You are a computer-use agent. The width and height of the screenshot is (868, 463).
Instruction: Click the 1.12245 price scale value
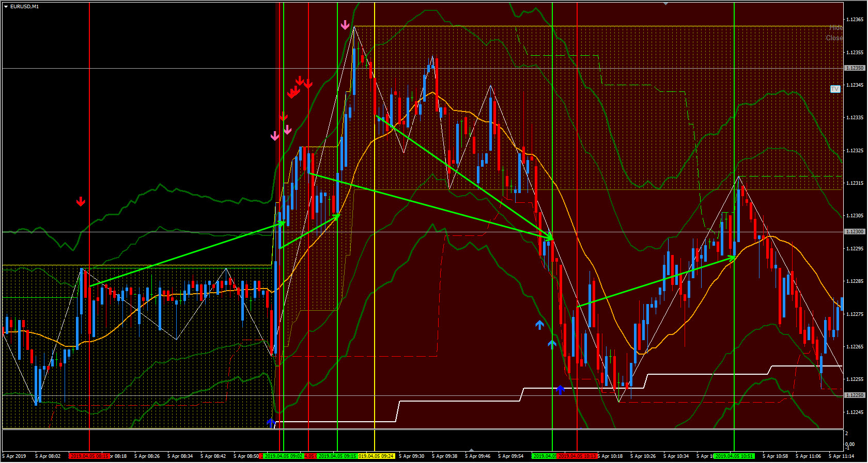[x=855, y=412]
